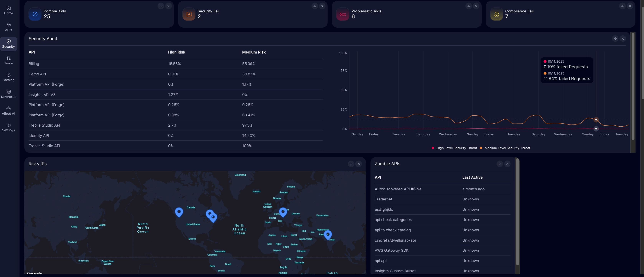Select the Security shield icon in sidebar
644x277 pixels.
click(8, 41)
